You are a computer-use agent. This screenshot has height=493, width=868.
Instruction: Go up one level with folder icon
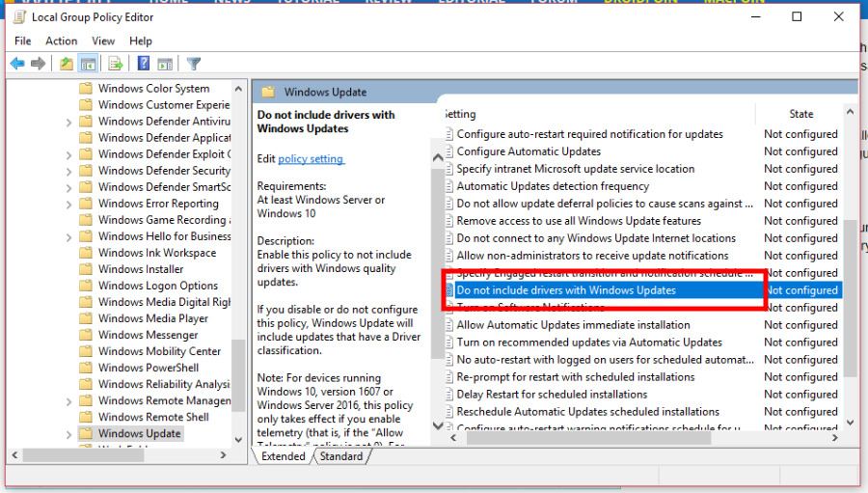click(x=67, y=64)
